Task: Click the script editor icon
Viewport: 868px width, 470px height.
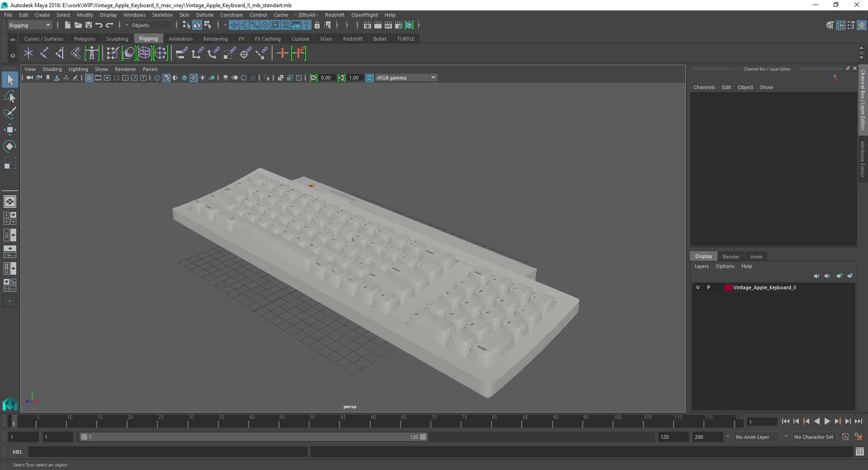Action: 860,452
